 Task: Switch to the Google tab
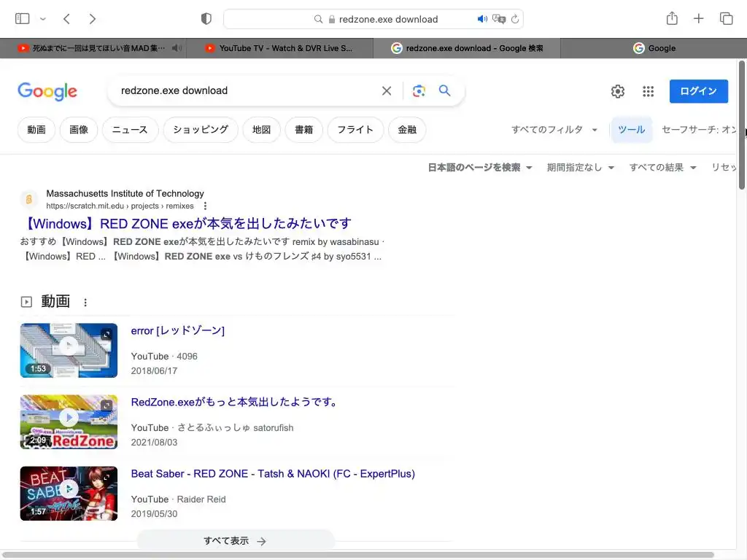[654, 48]
